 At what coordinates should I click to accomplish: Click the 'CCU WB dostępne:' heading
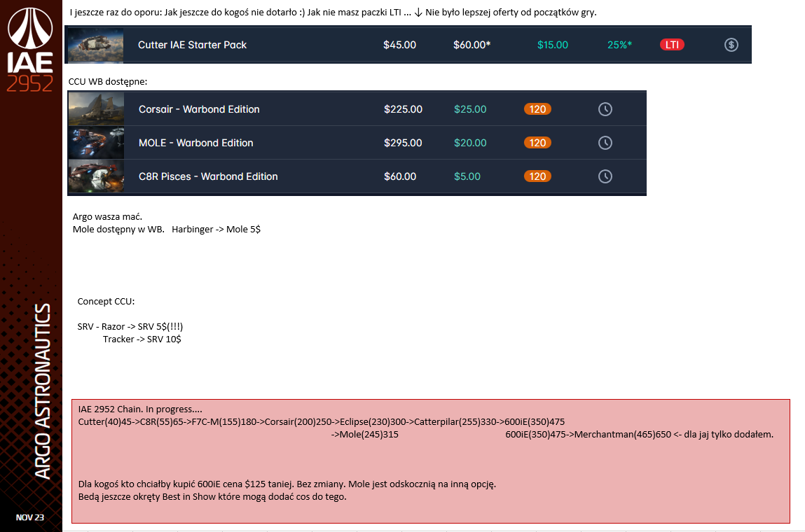[x=108, y=82]
